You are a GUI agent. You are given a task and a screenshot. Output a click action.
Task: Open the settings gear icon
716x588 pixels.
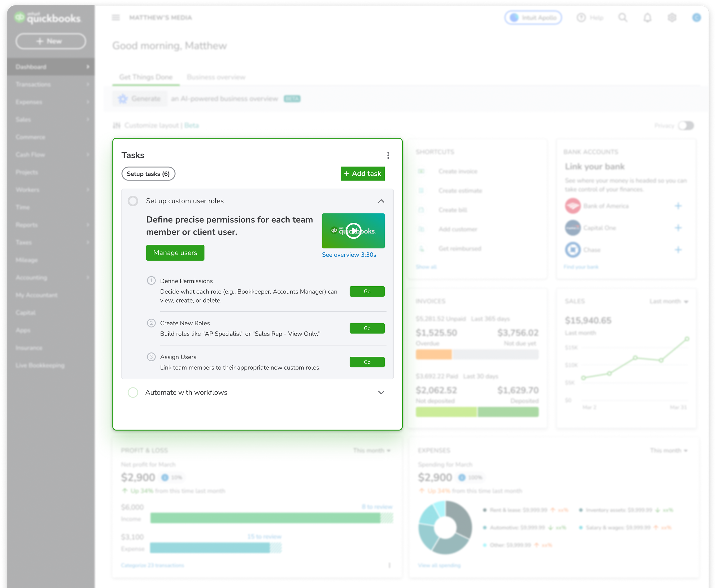click(672, 17)
